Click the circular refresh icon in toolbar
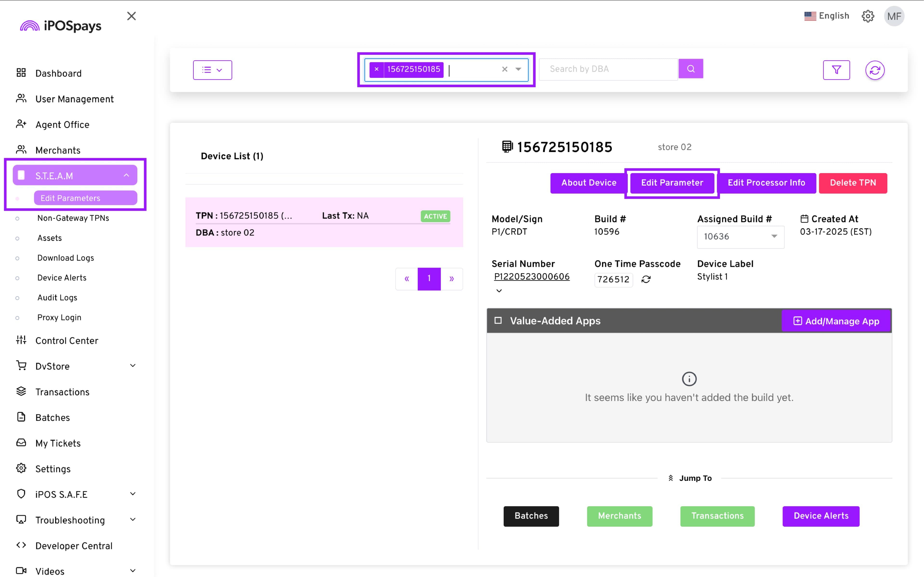The width and height of the screenshot is (924, 577). point(874,70)
